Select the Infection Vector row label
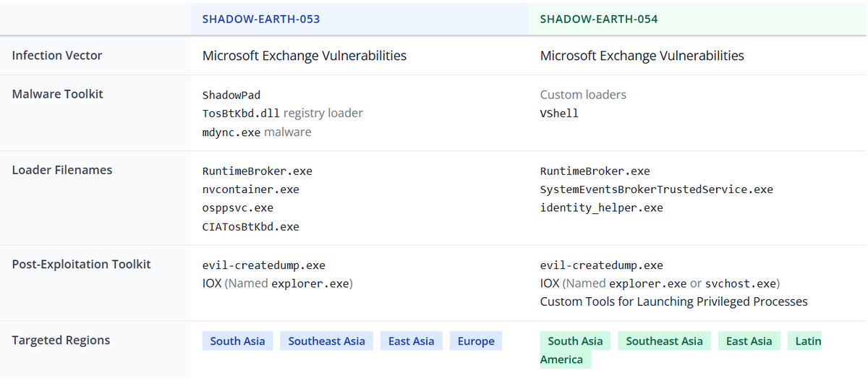The image size is (868, 381). (57, 56)
